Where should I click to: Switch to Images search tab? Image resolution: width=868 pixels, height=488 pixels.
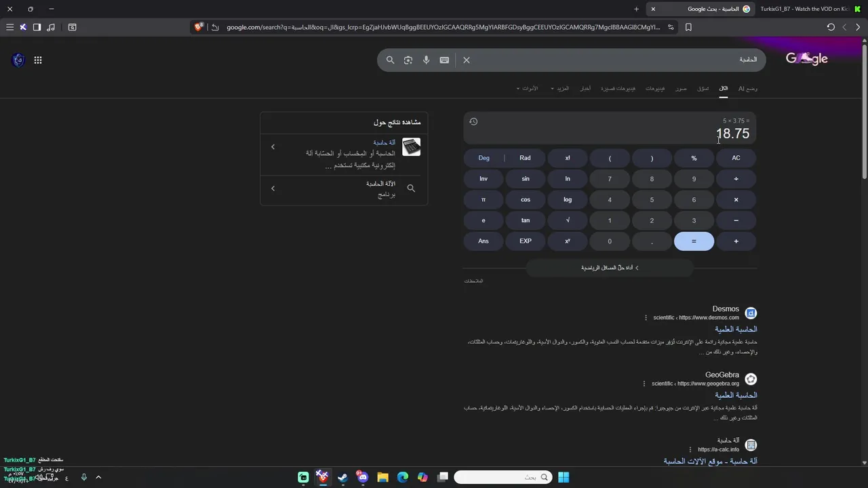click(681, 89)
